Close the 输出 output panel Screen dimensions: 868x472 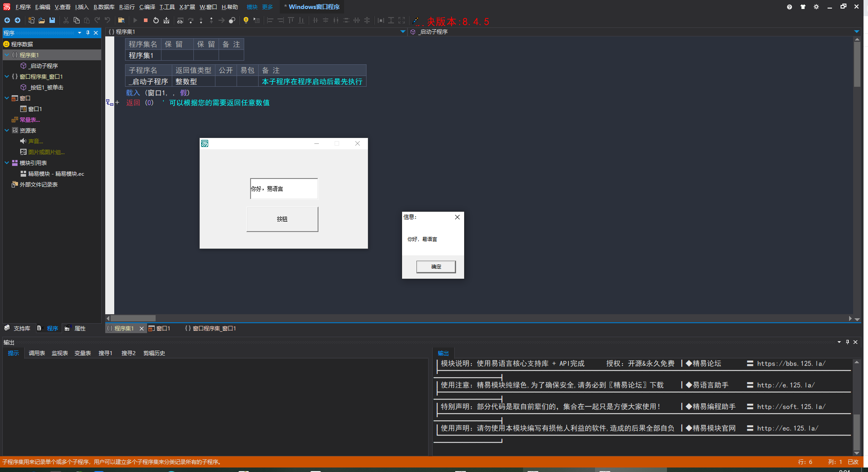(x=855, y=342)
